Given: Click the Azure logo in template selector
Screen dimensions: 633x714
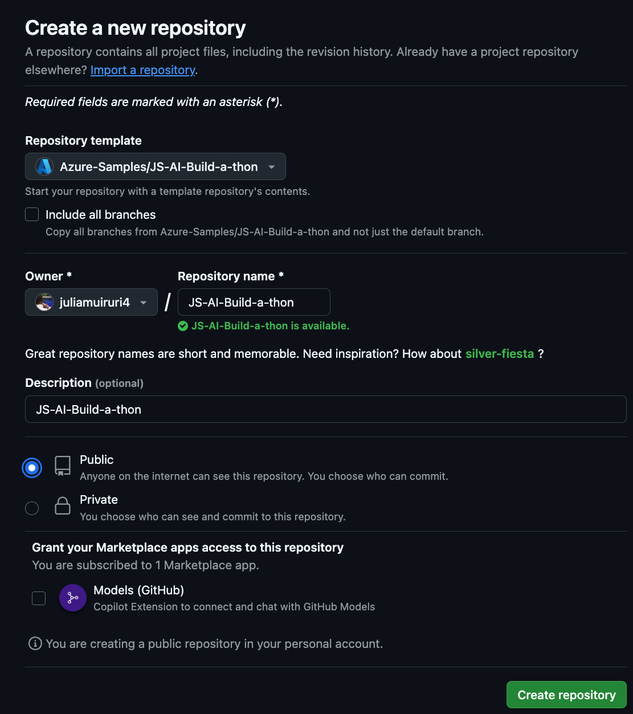Looking at the screenshot, I should (44, 167).
